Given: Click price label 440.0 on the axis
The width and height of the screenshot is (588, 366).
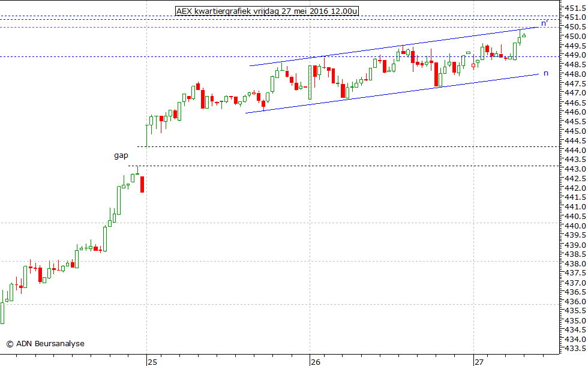Looking at the screenshot, I should point(575,226).
